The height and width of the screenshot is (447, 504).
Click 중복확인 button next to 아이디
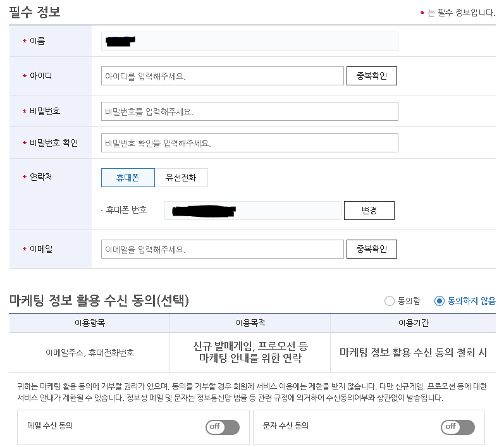point(372,76)
